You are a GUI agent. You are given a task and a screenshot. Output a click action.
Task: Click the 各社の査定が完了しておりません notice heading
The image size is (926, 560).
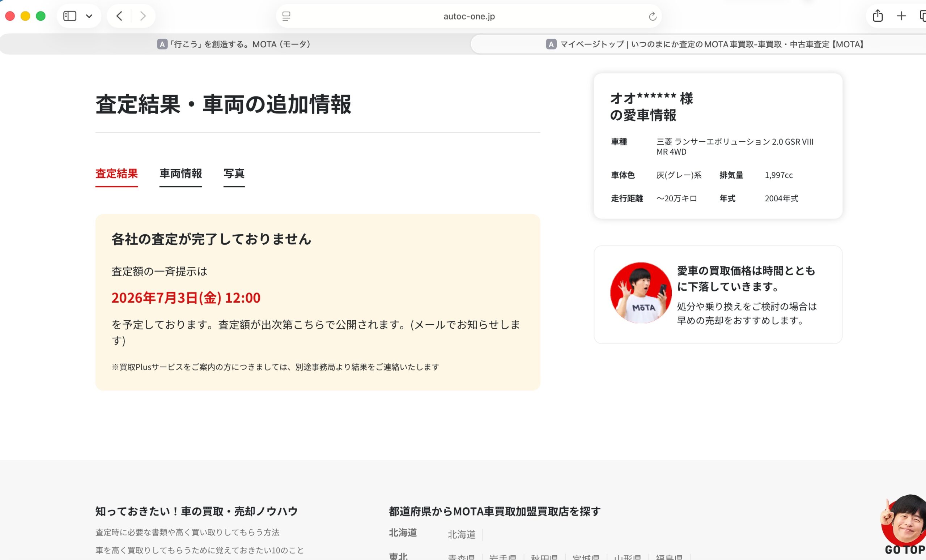[x=211, y=239]
